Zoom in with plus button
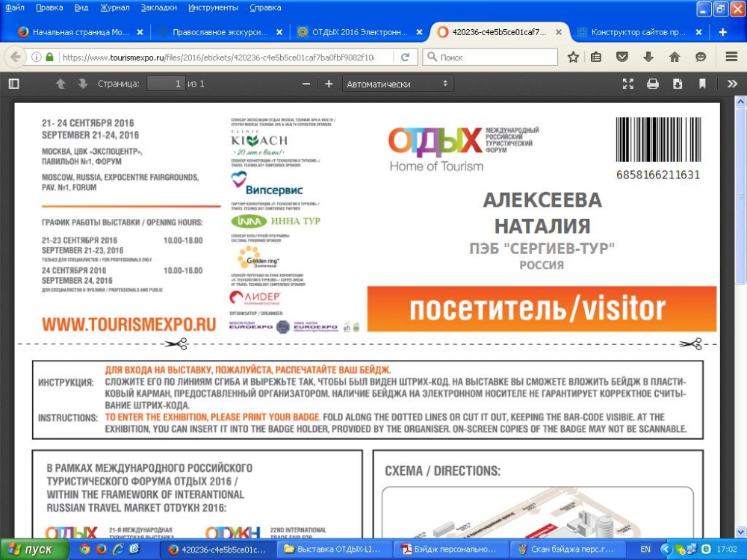747x560 pixels. pos(329,84)
